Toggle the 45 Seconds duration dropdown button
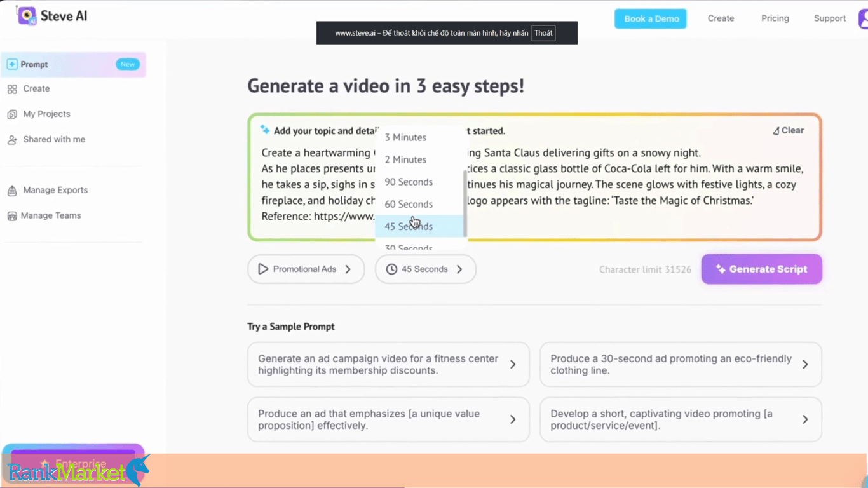The image size is (868, 488). point(426,269)
